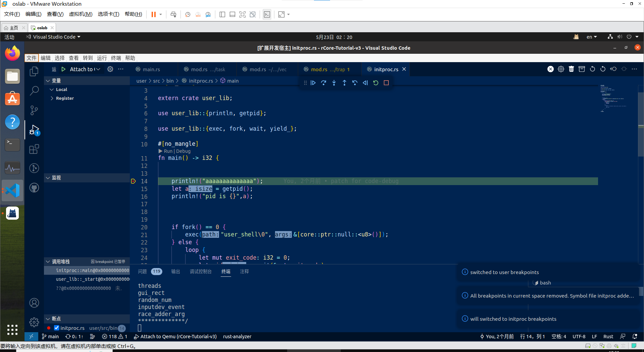Image resolution: width=644 pixels, height=352 pixels.
Task: Switch to the main.rs editor tab
Action: click(151, 70)
